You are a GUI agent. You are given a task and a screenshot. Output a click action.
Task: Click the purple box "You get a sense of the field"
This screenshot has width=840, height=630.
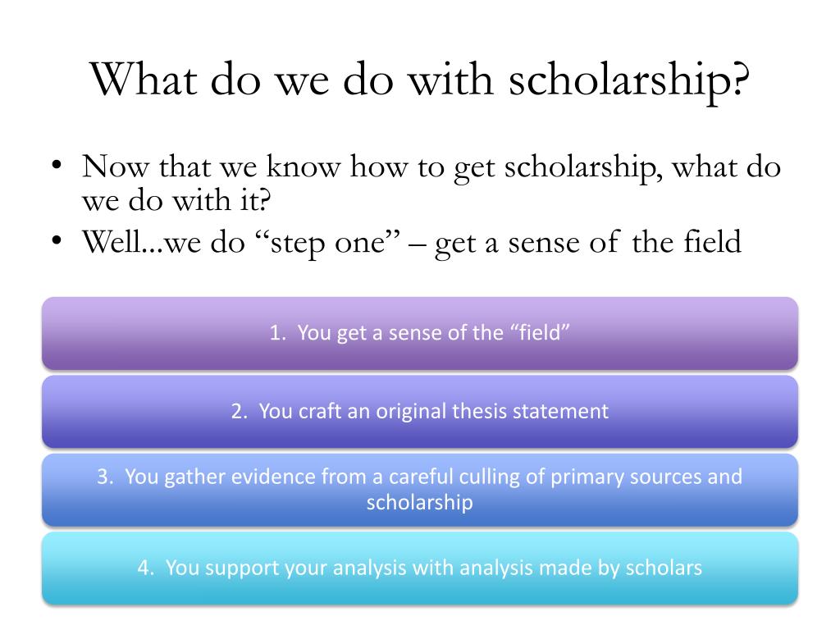click(420, 333)
